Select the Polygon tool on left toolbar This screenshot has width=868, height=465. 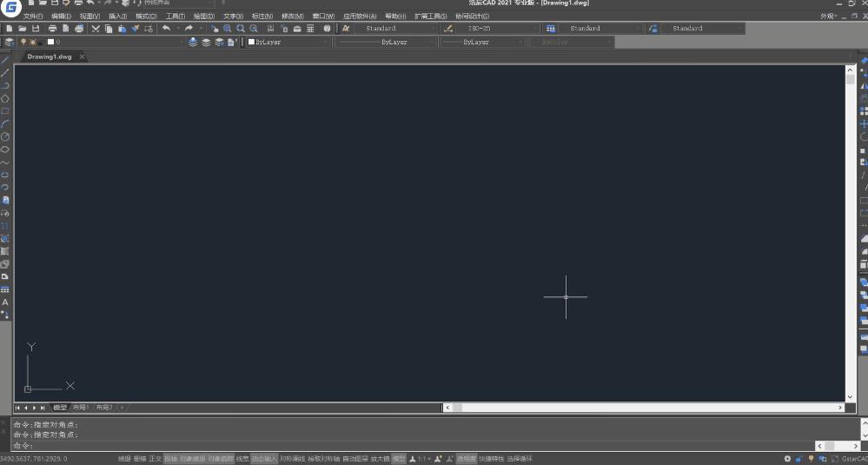(5, 98)
